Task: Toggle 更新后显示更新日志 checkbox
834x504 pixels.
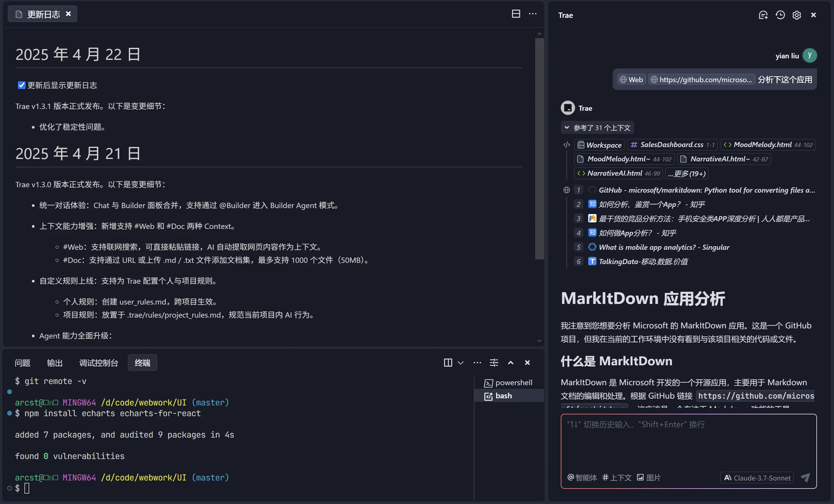Action: [x=22, y=85]
